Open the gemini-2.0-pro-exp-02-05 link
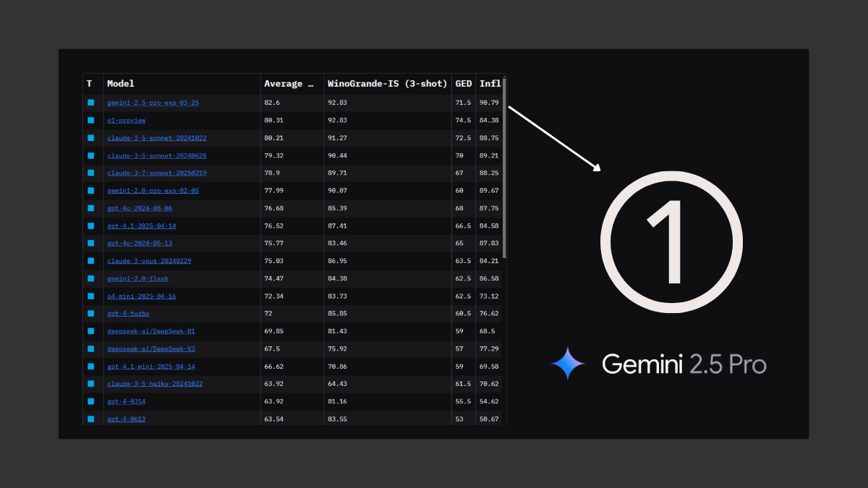The image size is (868, 488). pyautogui.click(x=153, y=191)
